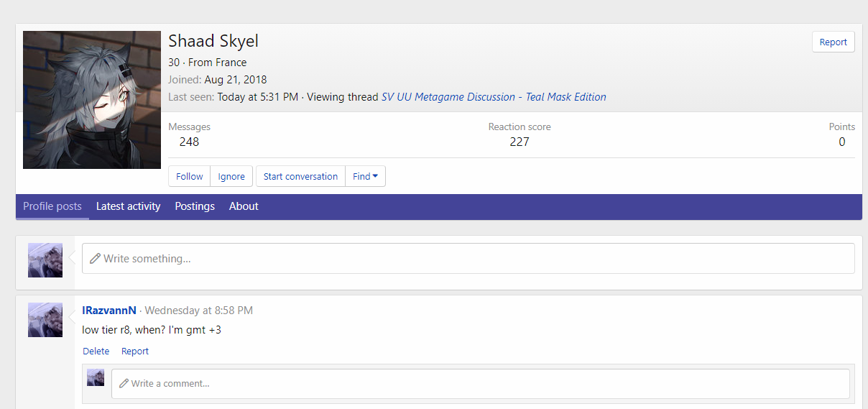
Task: Click Start conversation
Action: tap(300, 177)
